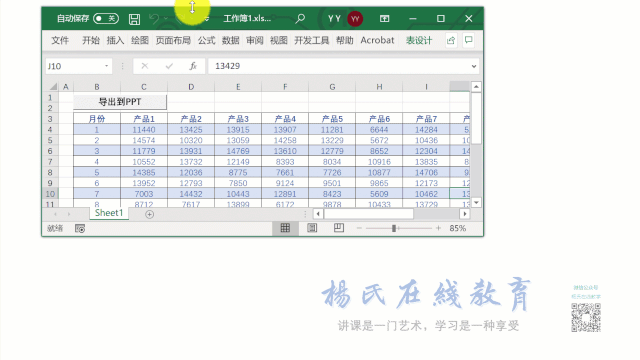Click the 产品6 header cell

click(379, 119)
